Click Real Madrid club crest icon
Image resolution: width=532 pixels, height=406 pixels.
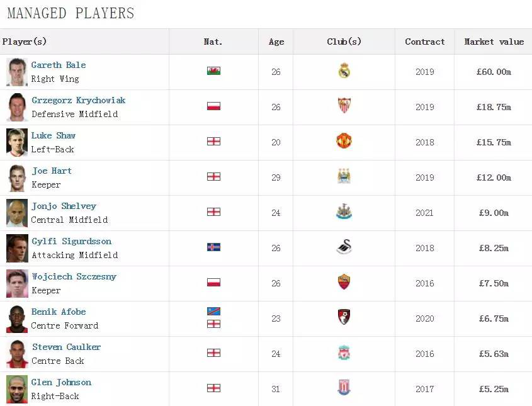pos(344,70)
